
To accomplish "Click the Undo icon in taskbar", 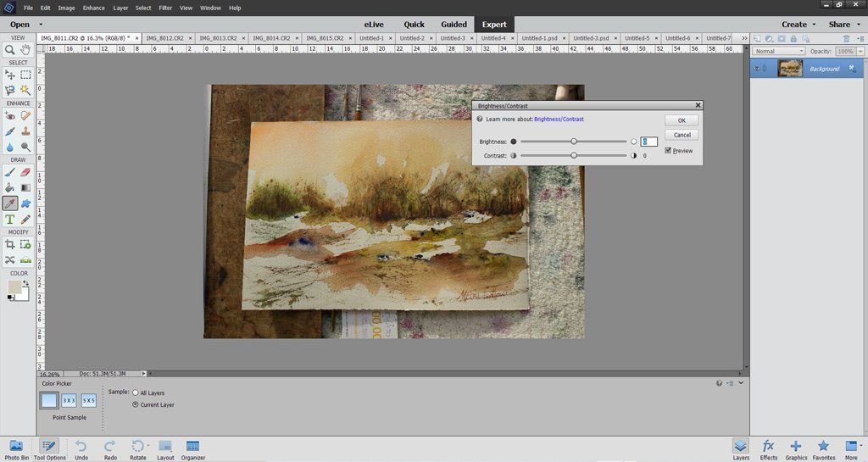I will coord(81,448).
